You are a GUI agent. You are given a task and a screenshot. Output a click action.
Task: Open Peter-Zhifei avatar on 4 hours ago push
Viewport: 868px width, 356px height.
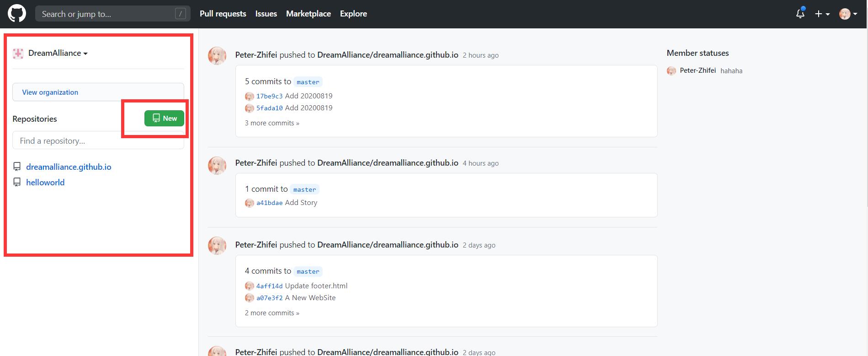217,166
